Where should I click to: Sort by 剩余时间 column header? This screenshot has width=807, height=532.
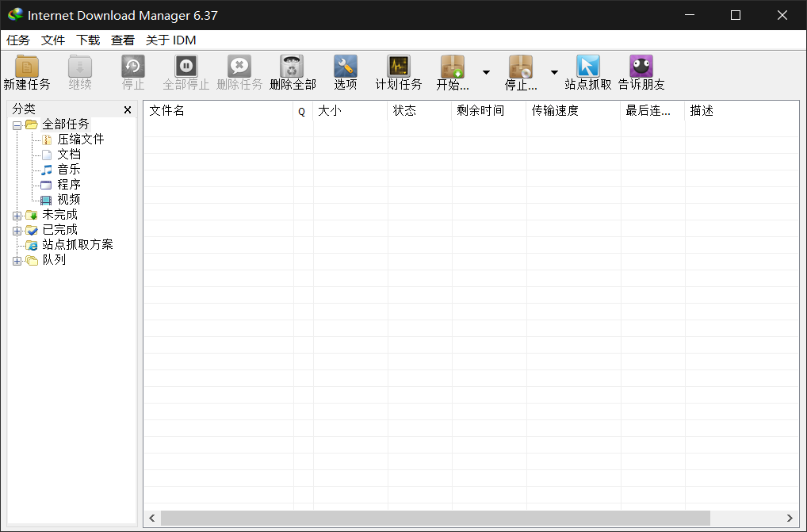click(489, 111)
